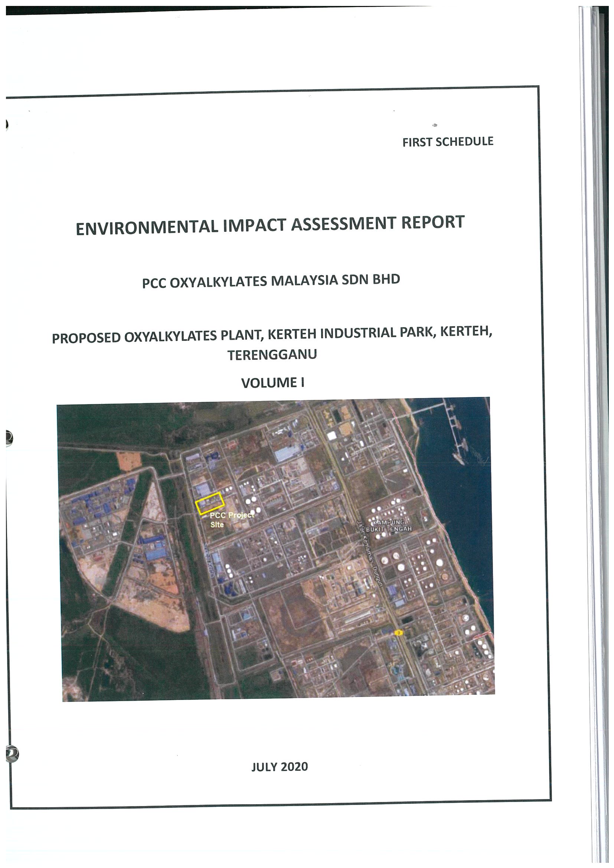Select the VOLUME I text
Viewport: 614px width, 868px height.
click(x=273, y=382)
